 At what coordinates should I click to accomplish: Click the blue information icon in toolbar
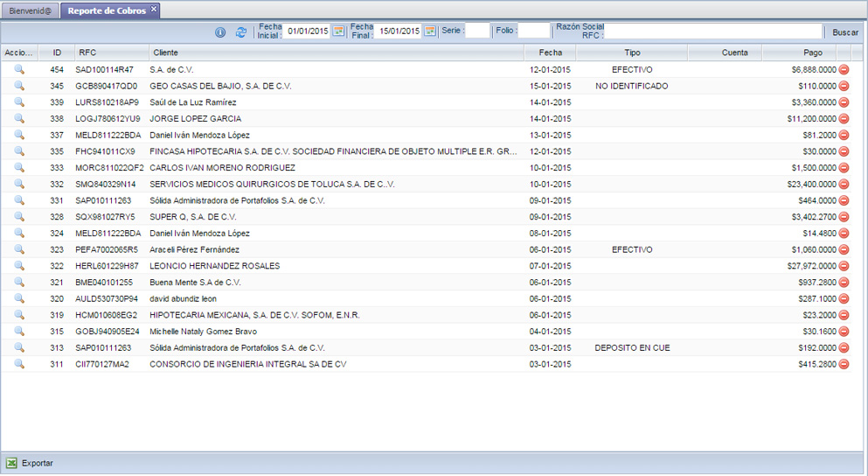coord(220,32)
